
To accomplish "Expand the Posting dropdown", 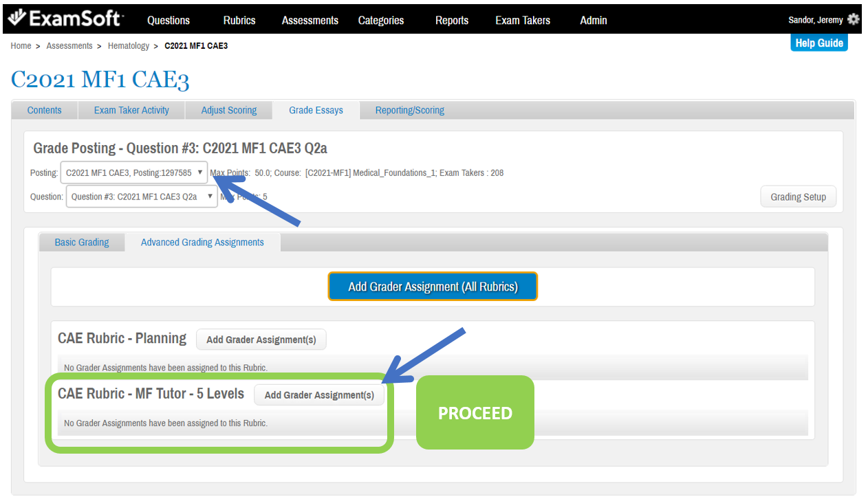I will coord(134,173).
